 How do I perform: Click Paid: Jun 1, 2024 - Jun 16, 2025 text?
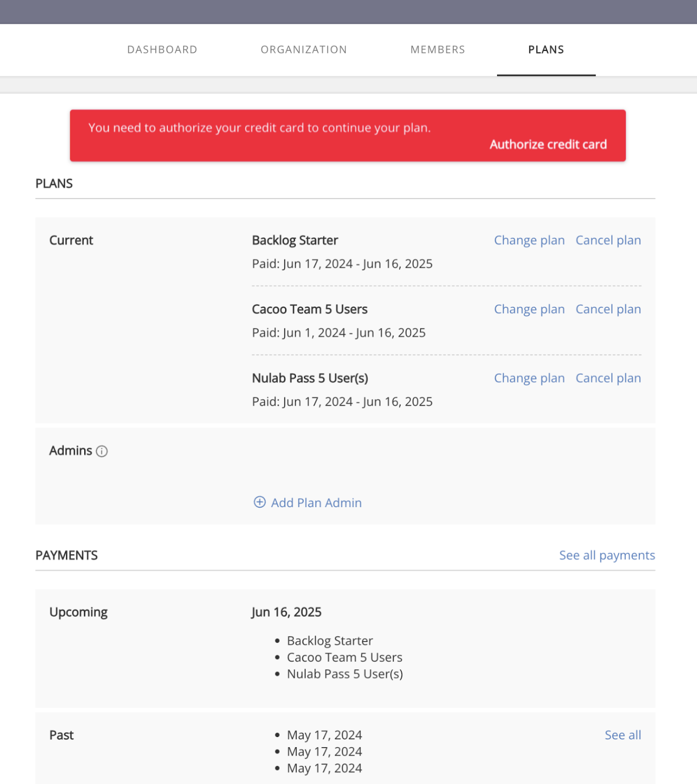(x=339, y=333)
